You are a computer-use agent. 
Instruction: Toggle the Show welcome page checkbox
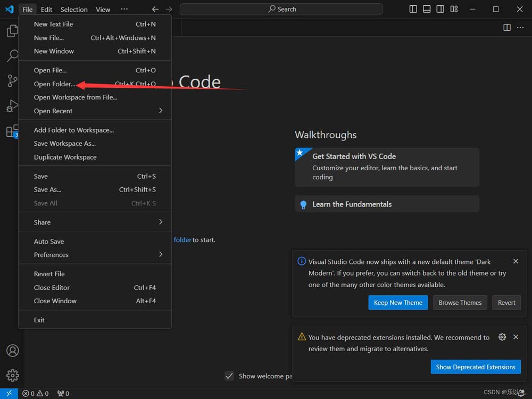[x=229, y=376]
